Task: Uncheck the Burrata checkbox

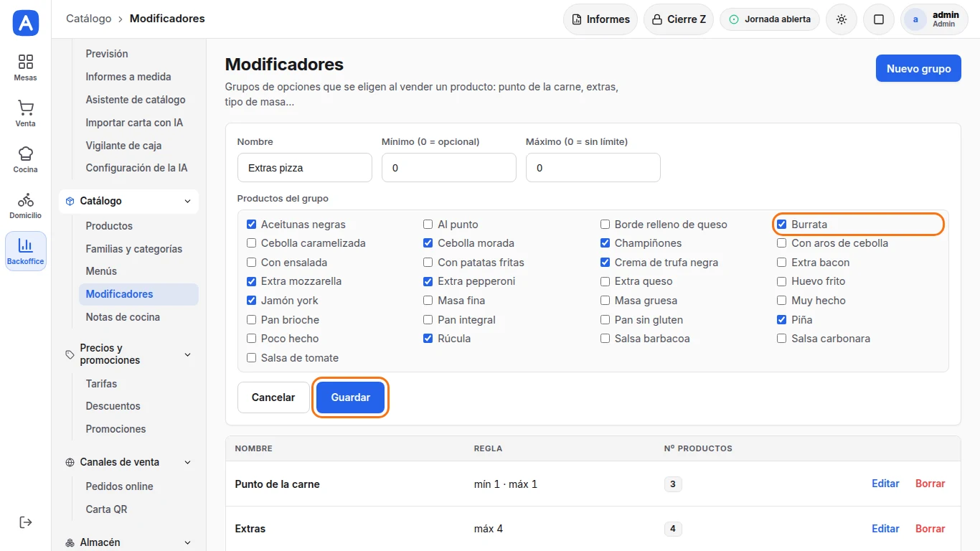Action: pos(782,225)
